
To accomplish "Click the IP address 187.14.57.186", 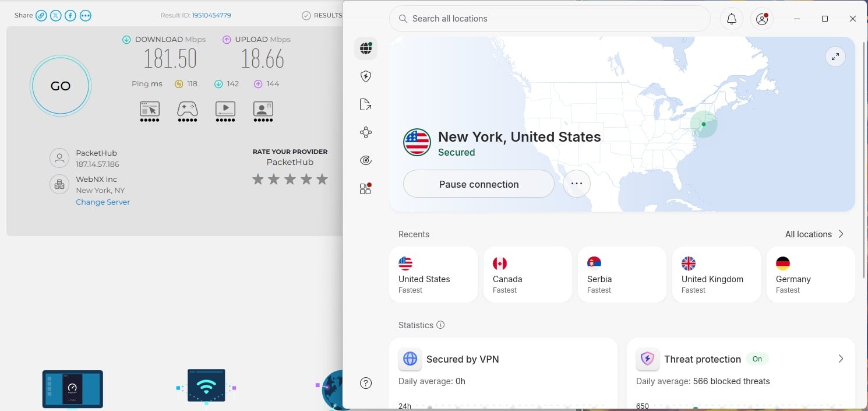I will 97,164.
